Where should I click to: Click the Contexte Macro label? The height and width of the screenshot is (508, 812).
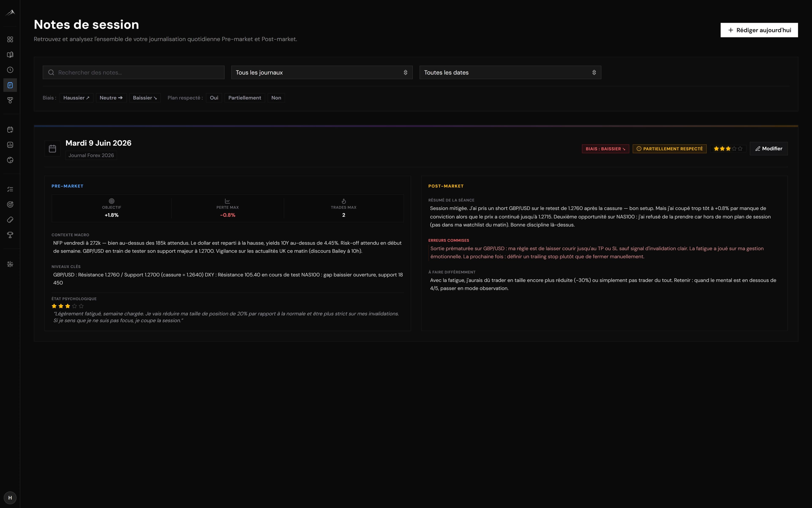70,235
